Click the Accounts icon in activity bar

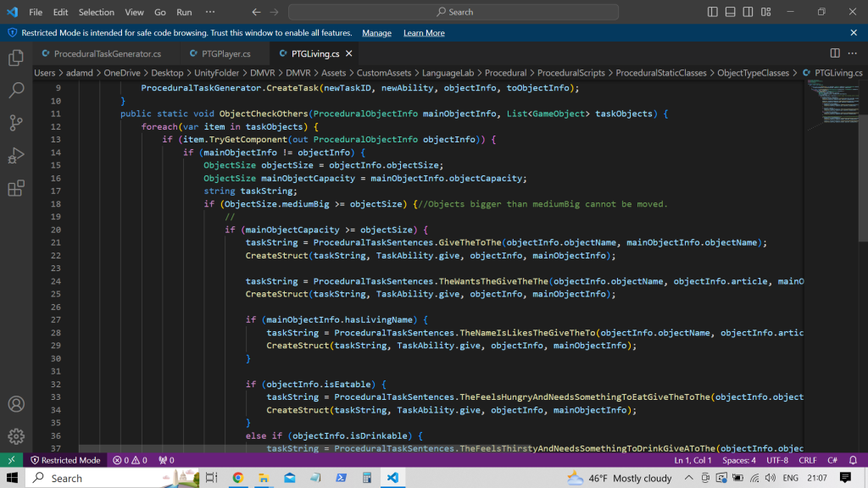[16, 404]
